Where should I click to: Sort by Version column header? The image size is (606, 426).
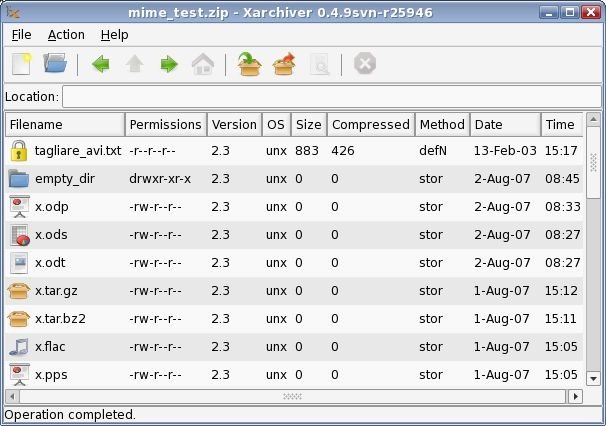[234, 124]
